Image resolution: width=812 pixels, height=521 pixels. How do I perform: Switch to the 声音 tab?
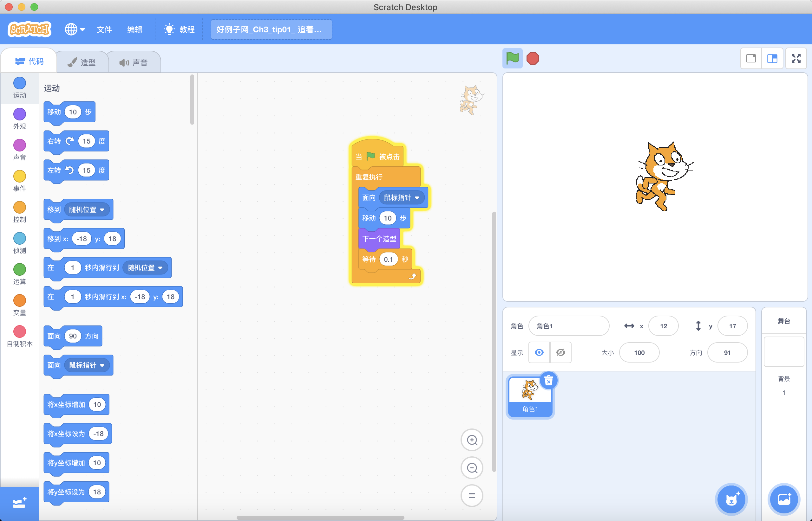click(x=134, y=62)
